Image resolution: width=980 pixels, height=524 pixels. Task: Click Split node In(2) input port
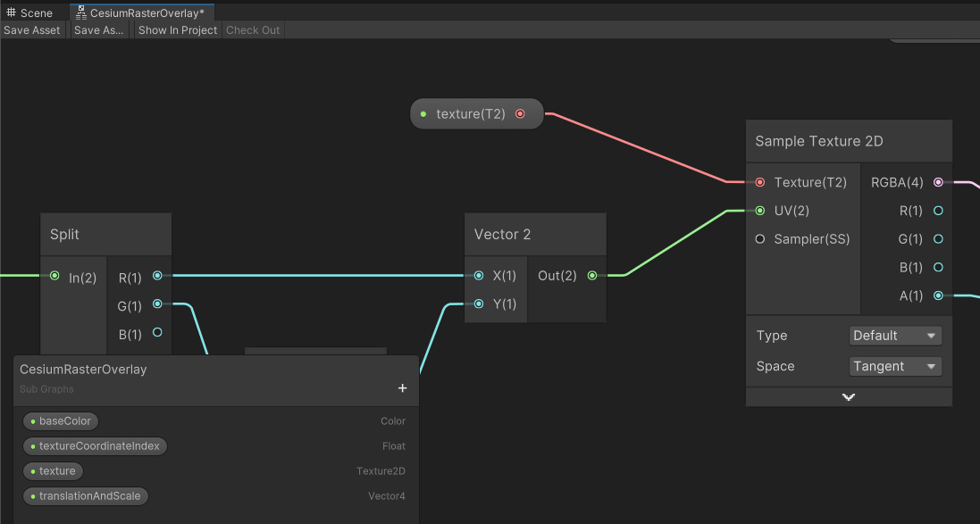pos(54,276)
